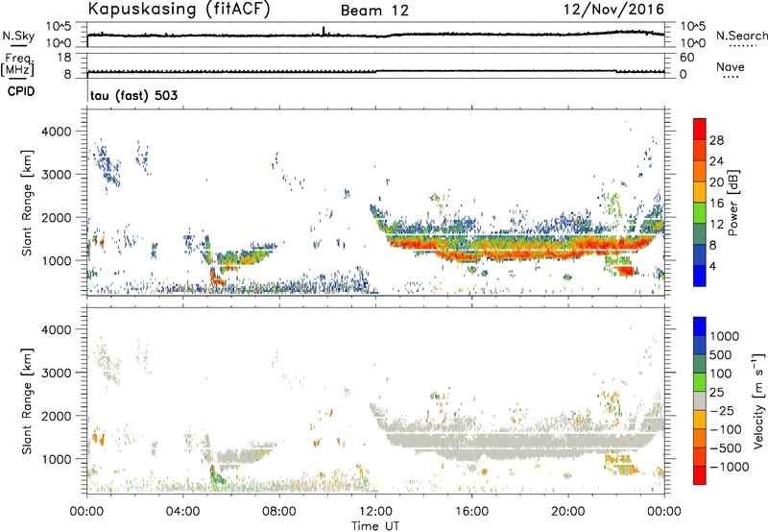Select the -500 label on Velocity colorbar
Image resolution: width=768 pixels, height=532 pixels.
coord(726,448)
